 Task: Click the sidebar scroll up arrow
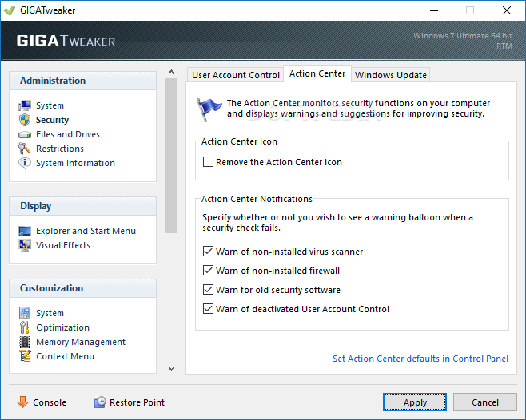click(x=171, y=72)
